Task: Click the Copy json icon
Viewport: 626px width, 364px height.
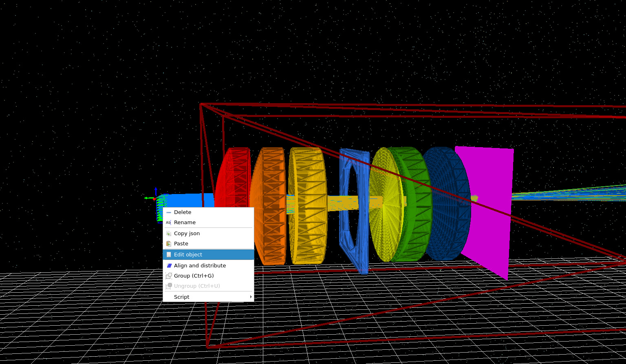Action: [168, 233]
